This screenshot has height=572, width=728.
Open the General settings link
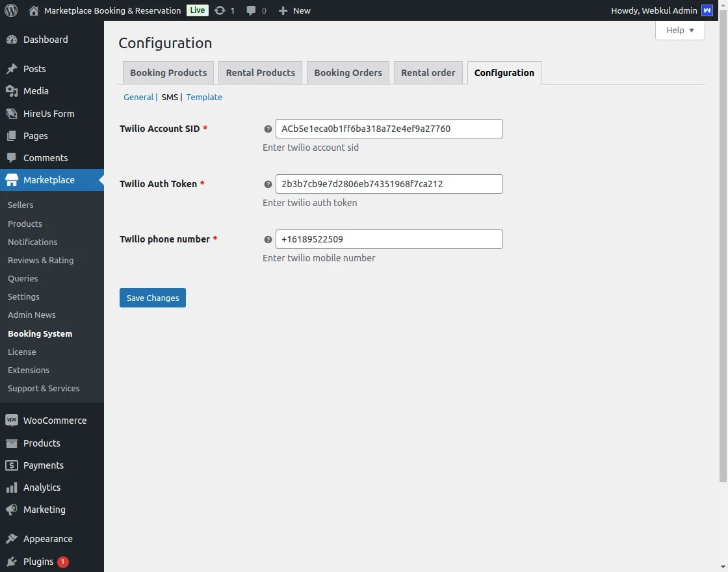[x=138, y=97]
